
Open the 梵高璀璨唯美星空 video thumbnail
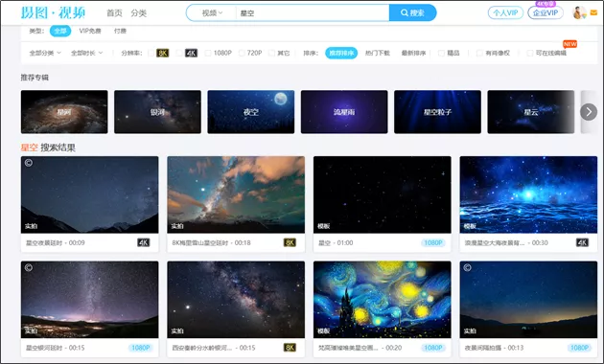(383, 300)
